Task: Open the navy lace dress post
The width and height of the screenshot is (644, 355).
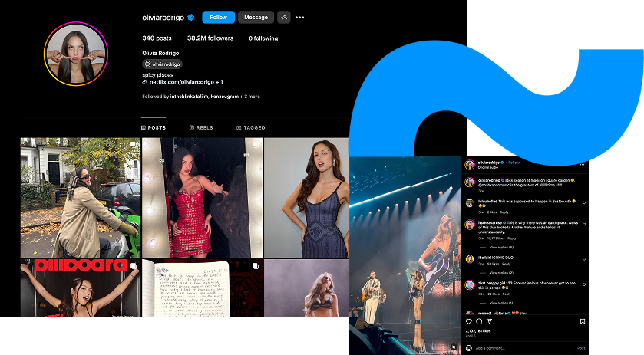Action: [x=306, y=197]
